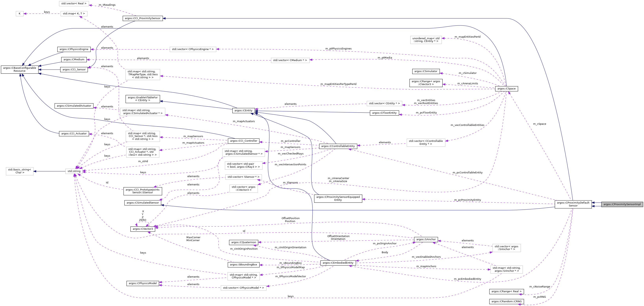The width and height of the screenshot is (644, 306).
Task: Select std::map string, CPhysicsModel * node
Action: (x=244, y=276)
